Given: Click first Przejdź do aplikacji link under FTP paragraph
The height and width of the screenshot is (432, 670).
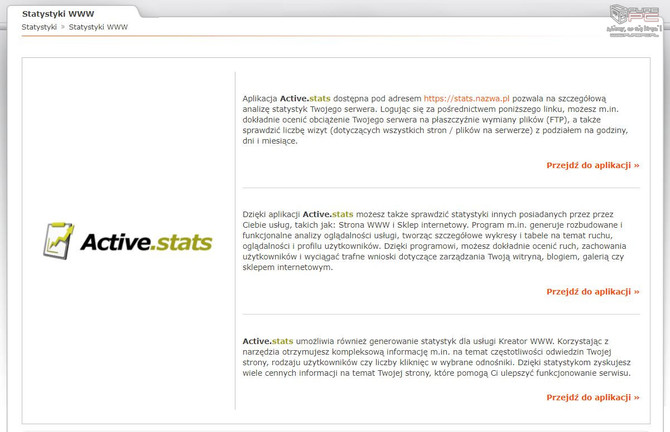Looking at the screenshot, I should pos(593,165).
